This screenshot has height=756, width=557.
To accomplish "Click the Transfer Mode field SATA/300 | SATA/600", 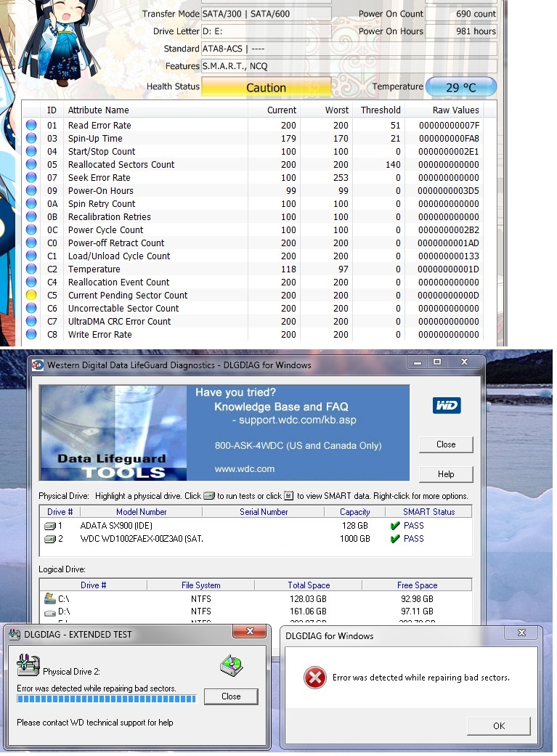I will coord(267,14).
